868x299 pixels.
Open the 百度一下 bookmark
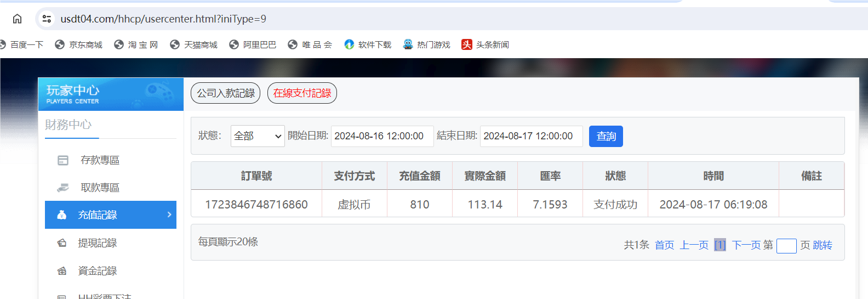pyautogui.click(x=22, y=44)
